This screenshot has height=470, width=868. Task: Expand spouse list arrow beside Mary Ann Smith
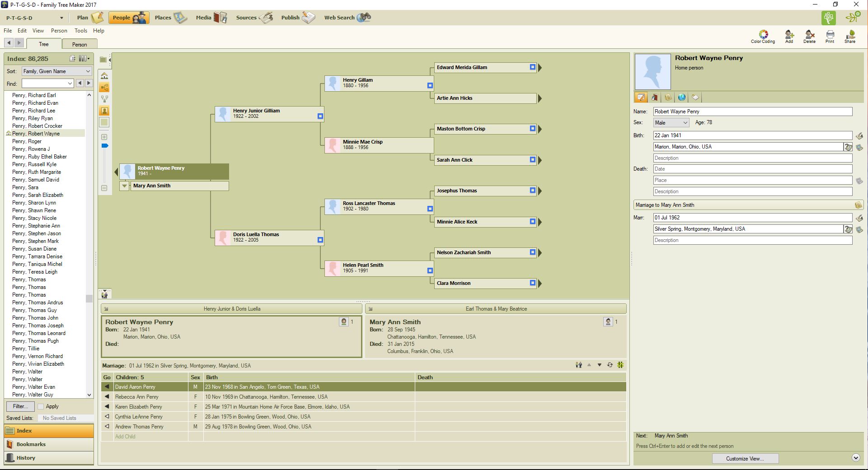[x=124, y=186]
